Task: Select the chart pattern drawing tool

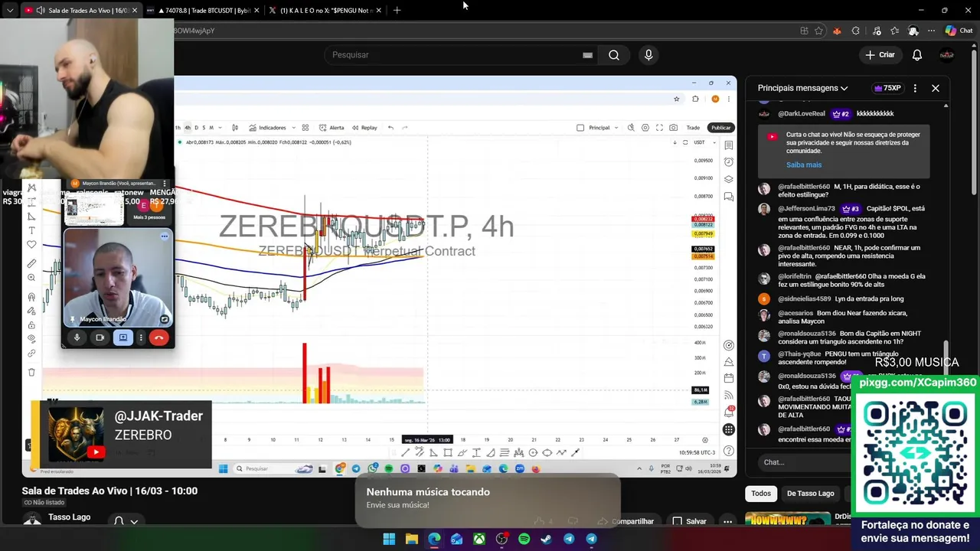Action: pos(31,187)
